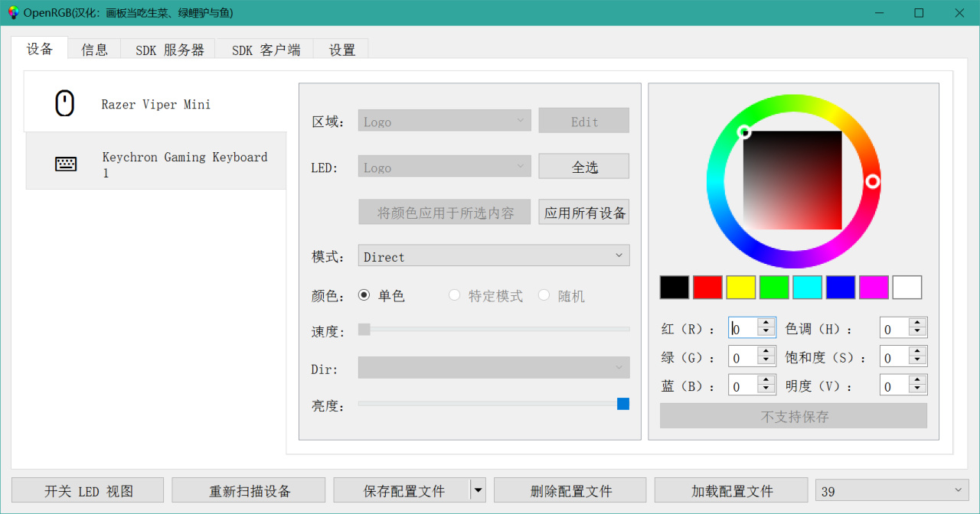Click the 不支持保存 button
Screen dimensions: 980x514
click(794, 416)
